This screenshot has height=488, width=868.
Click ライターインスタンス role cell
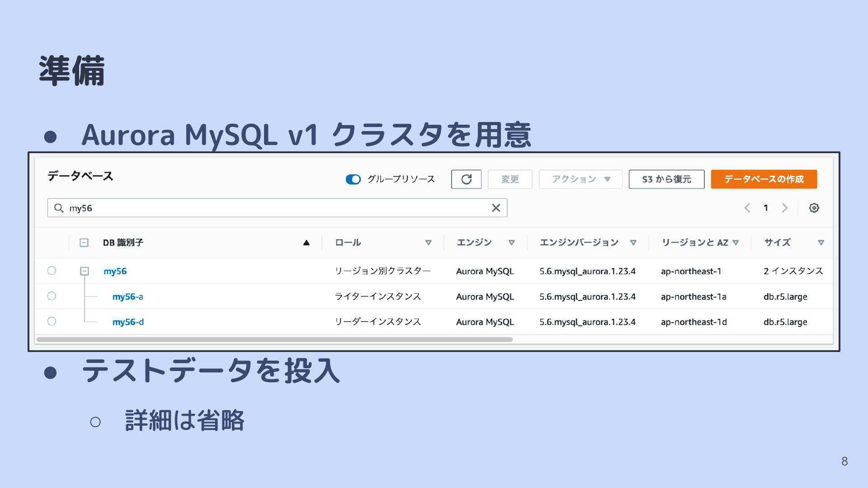(377, 296)
